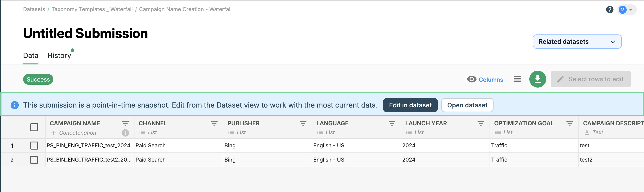
Task: Open Campaign Name Creation - Waterfall breadcrumb
Action: click(185, 9)
